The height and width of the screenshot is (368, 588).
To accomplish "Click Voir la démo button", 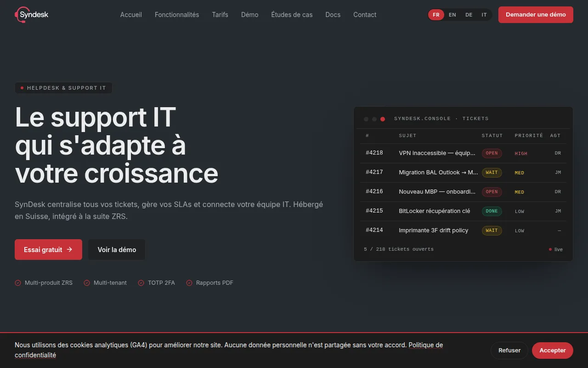I will (x=117, y=249).
